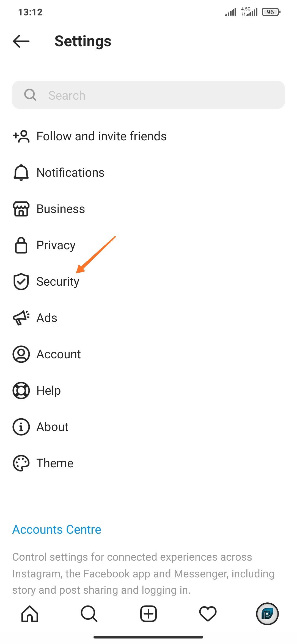
Task: Tap the Security shield checkmark icon
Action: pos(21,282)
